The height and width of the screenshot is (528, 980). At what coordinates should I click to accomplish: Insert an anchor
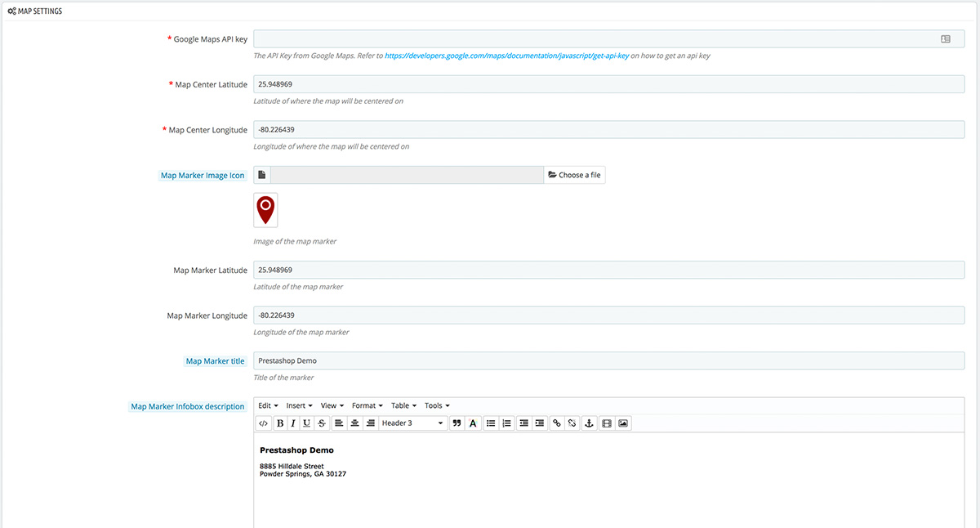(588, 423)
